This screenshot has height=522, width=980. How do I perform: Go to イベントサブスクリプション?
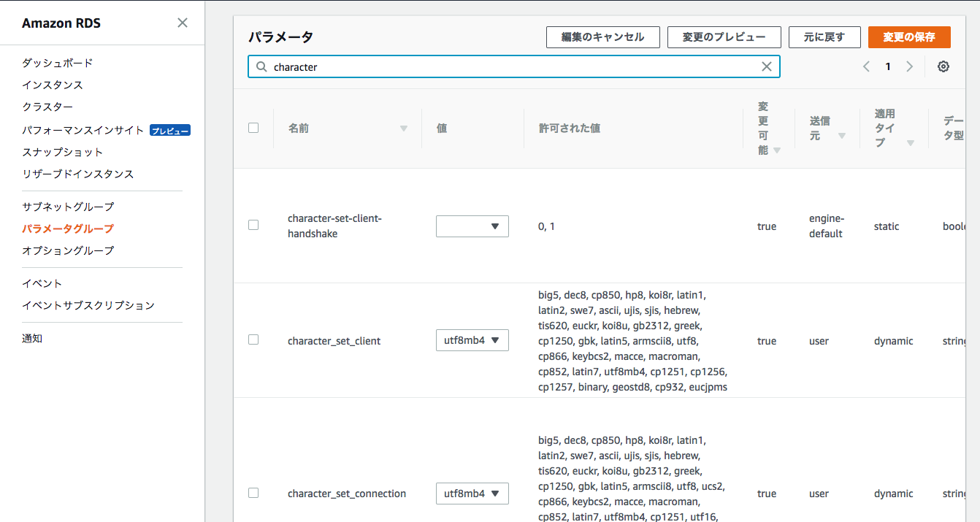pyautogui.click(x=88, y=305)
